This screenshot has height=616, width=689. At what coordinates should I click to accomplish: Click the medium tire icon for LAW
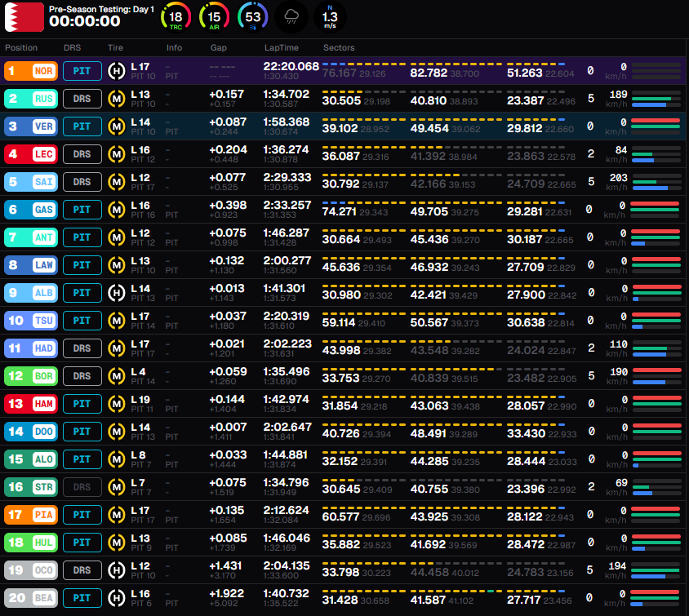[x=117, y=265]
